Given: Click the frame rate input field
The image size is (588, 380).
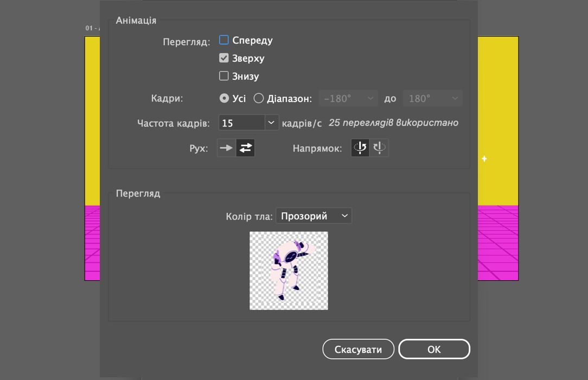Looking at the screenshot, I should [x=241, y=123].
